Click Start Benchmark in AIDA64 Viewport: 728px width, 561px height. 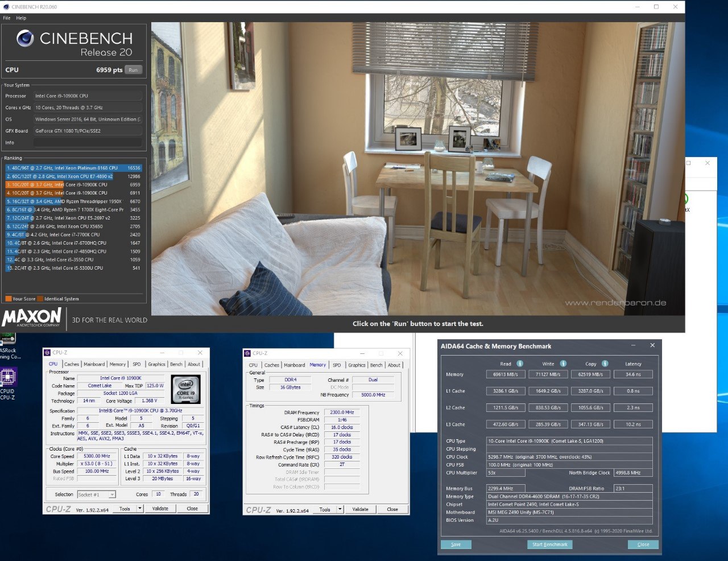550,544
